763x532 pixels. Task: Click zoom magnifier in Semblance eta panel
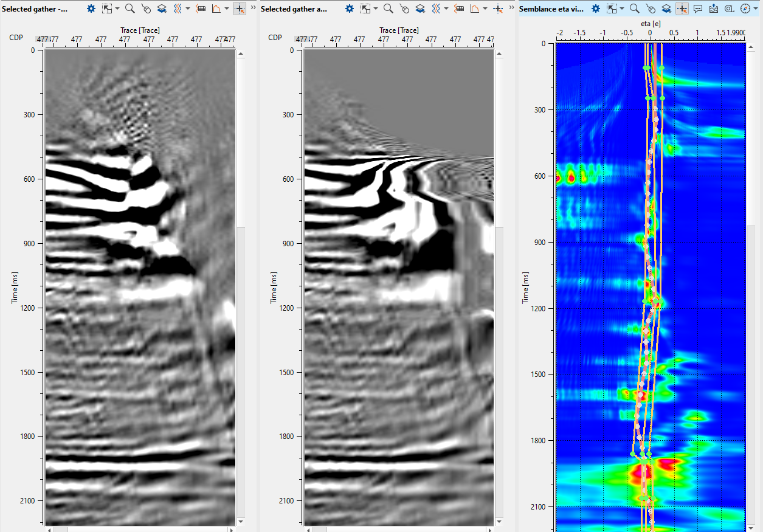[x=634, y=9]
